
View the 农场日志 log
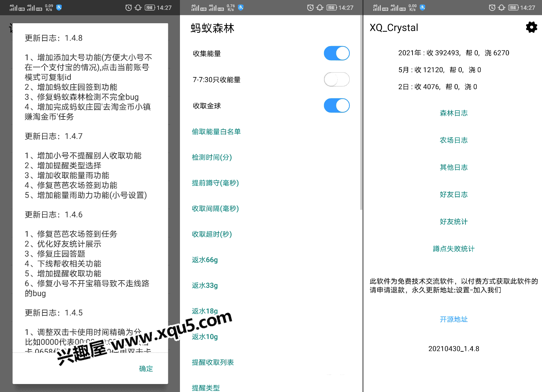click(x=453, y=140)
